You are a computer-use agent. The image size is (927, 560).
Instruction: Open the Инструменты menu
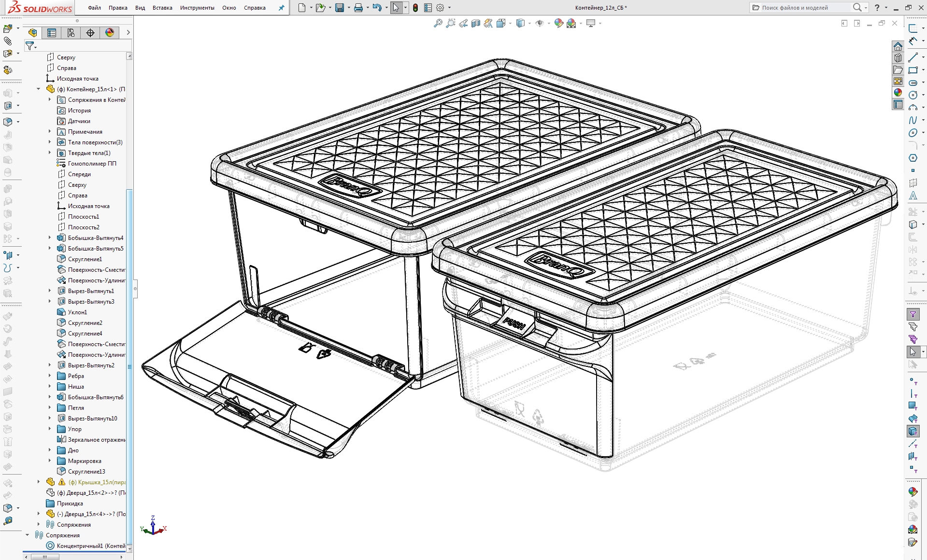(x=197, y=8)
